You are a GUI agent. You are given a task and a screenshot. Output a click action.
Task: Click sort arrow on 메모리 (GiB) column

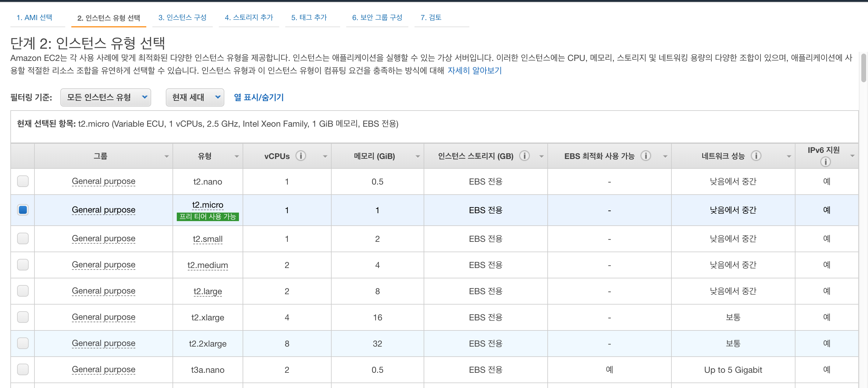click(x=418, y=156)
